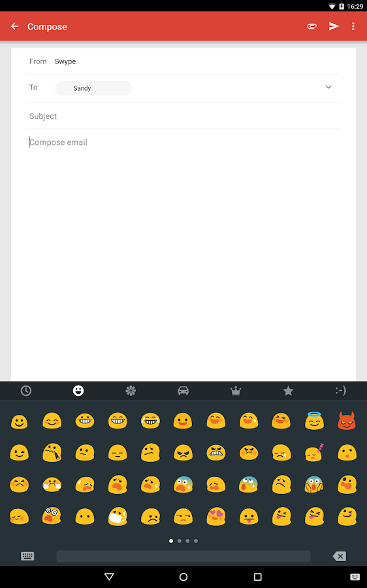
Task: Tap the attach file paperclip icon
Action: (312, 26)
